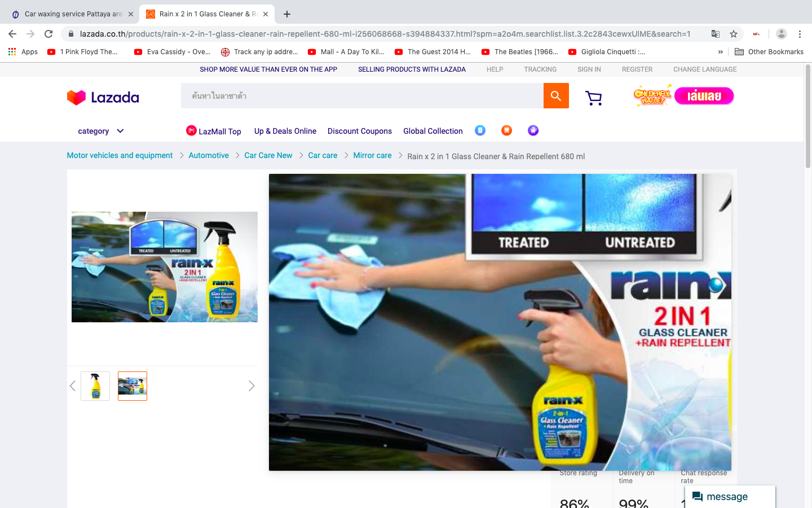This screenshot has width=812, height=508.
Task: Select the windshield wiping thumbnail
Action: (x=133, y=386)
